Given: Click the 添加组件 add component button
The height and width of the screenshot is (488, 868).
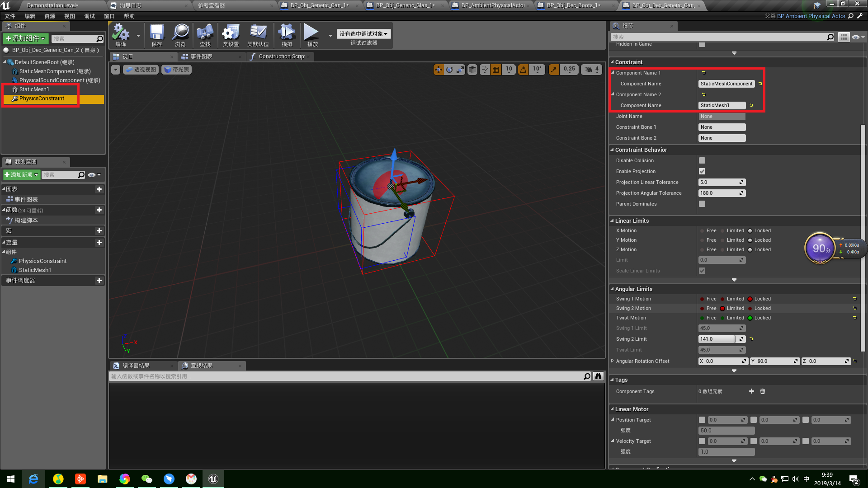Looking at the screenshot, I should click(x=25, y=39).
